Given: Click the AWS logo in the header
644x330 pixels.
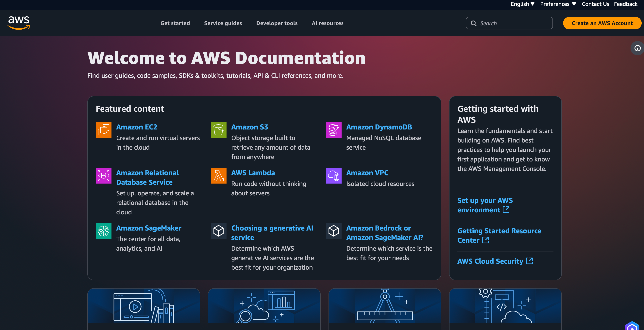Looking at the screenshot, I should [19, 23].
